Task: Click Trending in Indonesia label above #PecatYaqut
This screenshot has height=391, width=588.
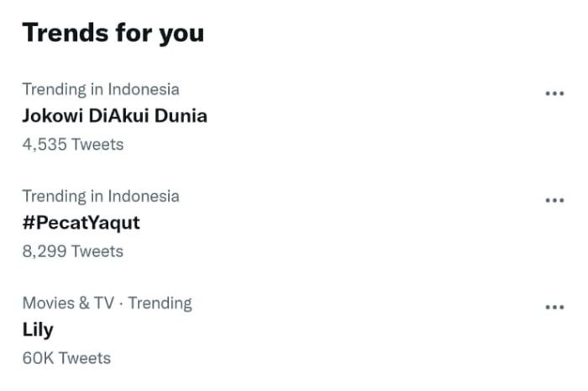Action: (x=100, y=196)
